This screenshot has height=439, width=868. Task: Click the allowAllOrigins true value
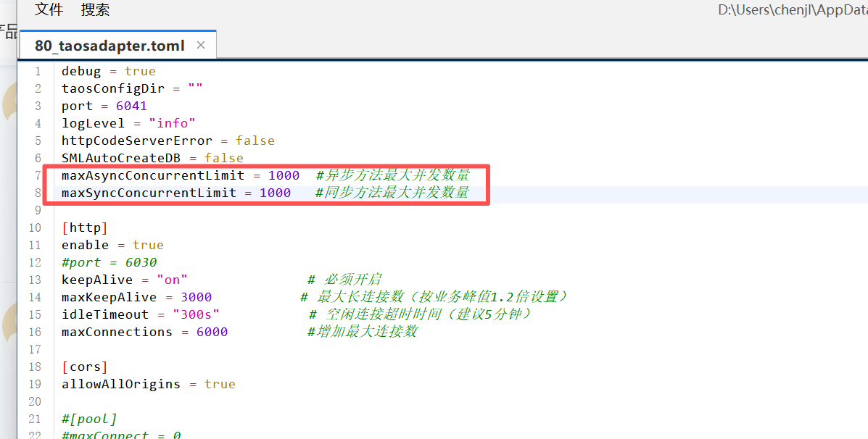[x=220, y=384]
